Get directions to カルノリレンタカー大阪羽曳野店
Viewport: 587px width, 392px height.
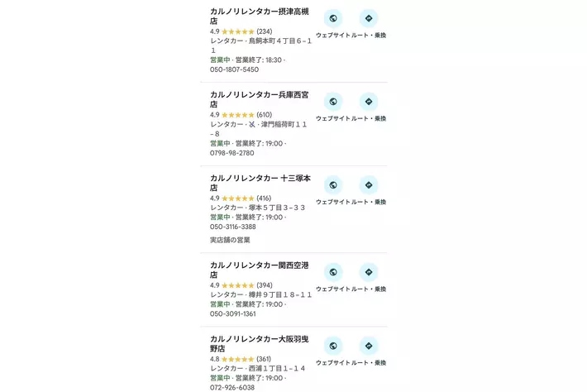click(x=369, y=346)
